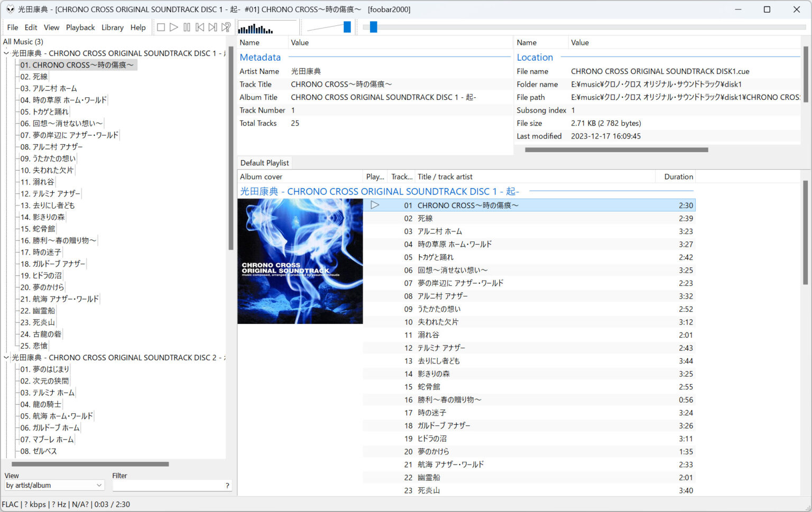Open the Library menu
This screenshot has width=812, height=512.
[x=113, y=27]
